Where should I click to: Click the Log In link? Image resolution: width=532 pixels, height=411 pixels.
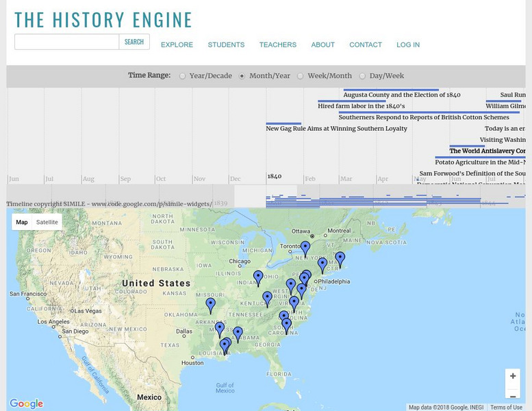click(x=408, y=45)
